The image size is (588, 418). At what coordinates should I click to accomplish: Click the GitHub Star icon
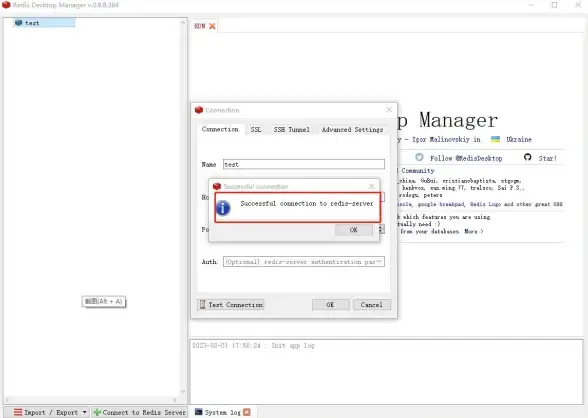(x=528, y=157)
